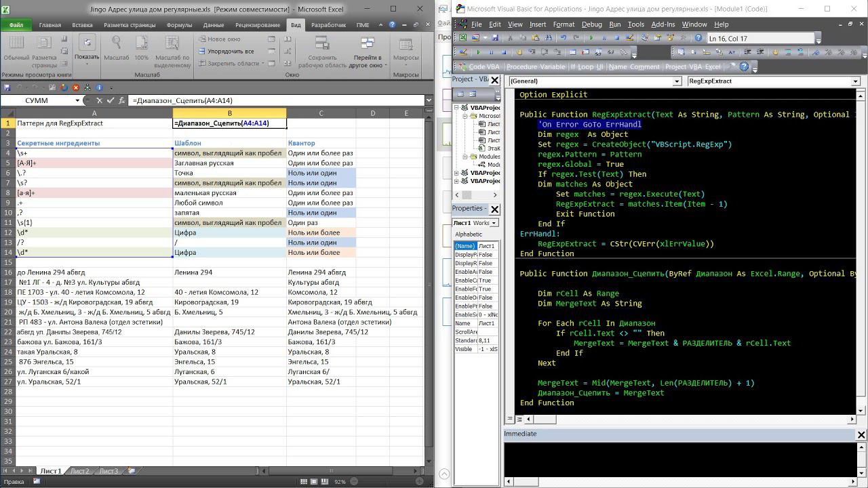The height and width of the screenshot is (488, 868).
Task: Click the Undo icon in VBA toolbar
Action: [563, 39]
